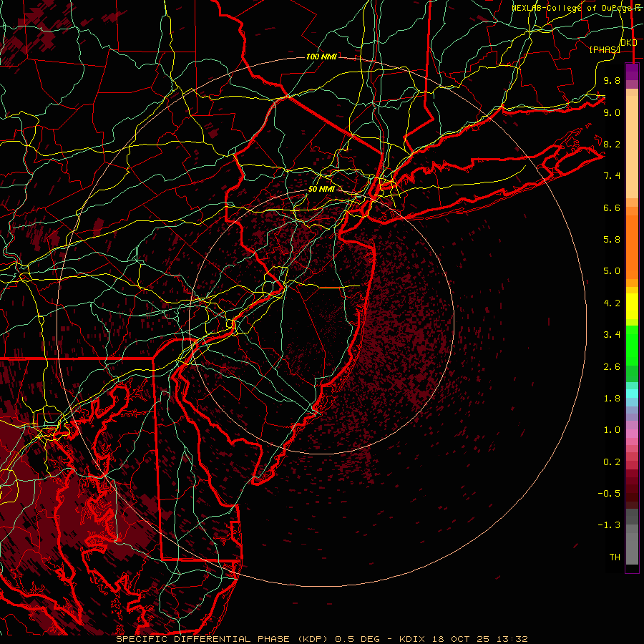This screenshot has height=644, width=644.
Task: Click the bright green band of the color scale
Action: (x=632, y=345)
